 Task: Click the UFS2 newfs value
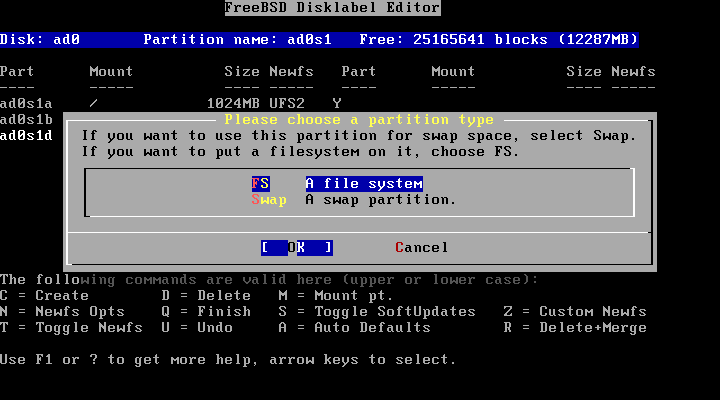coord(287,104)
